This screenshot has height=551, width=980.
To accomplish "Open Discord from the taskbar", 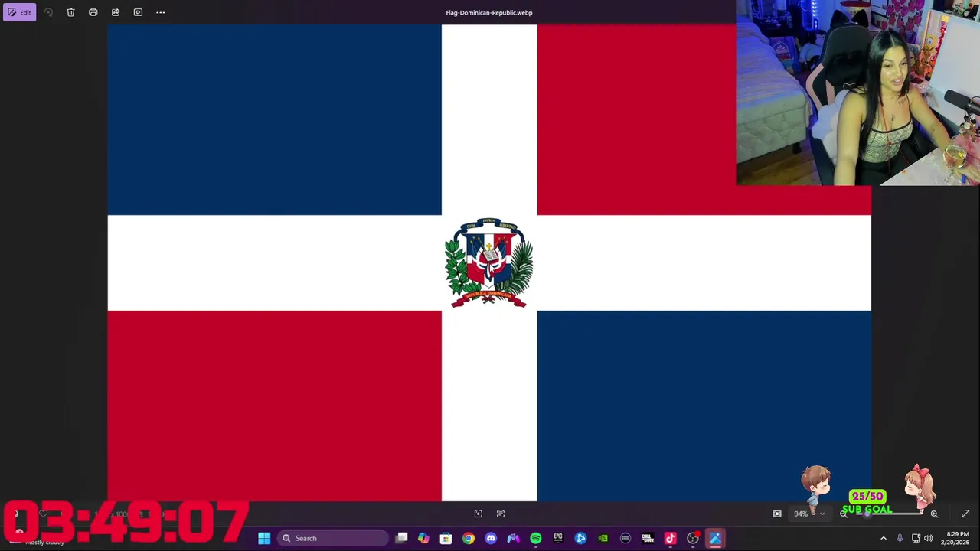I will tap(491, 538).
